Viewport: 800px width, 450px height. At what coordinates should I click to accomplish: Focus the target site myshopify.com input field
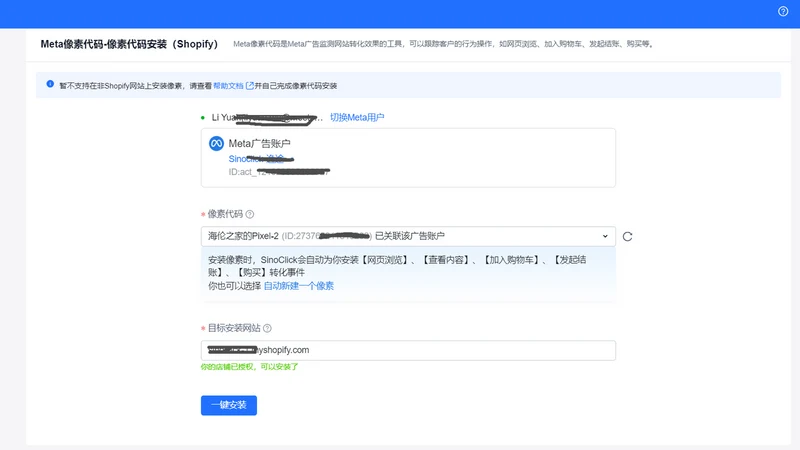408,350
